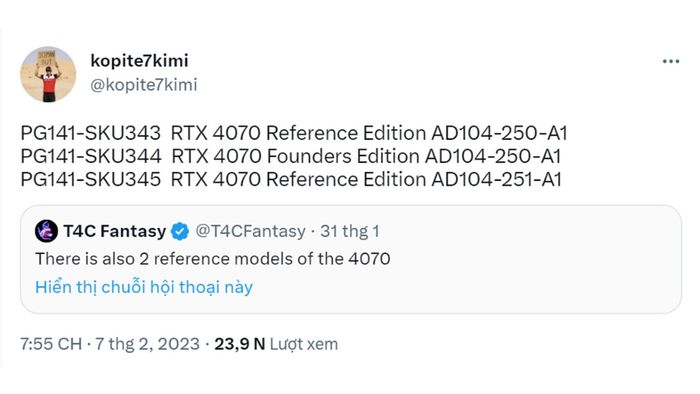Image resolution: width=700 pixels, height=394 pixels.
Task: Click the 7 thg 2, 2023 date
Action: tap(147, 344)
